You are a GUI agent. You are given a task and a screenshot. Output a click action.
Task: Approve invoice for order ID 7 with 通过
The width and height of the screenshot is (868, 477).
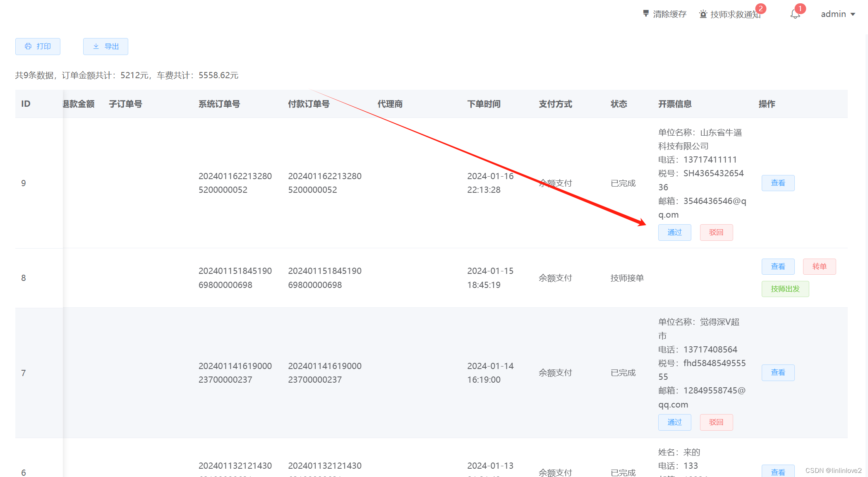point(674,422)
